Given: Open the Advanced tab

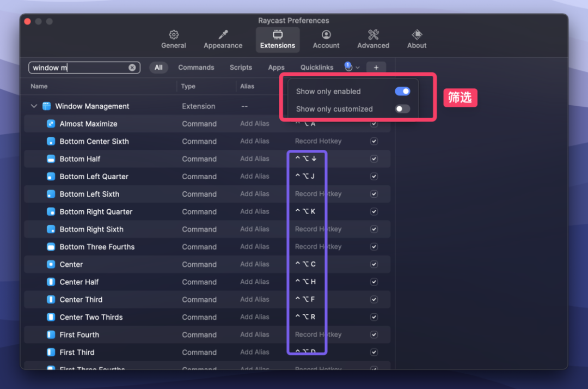Looking at the screenshot, I should tap(373, 39).
